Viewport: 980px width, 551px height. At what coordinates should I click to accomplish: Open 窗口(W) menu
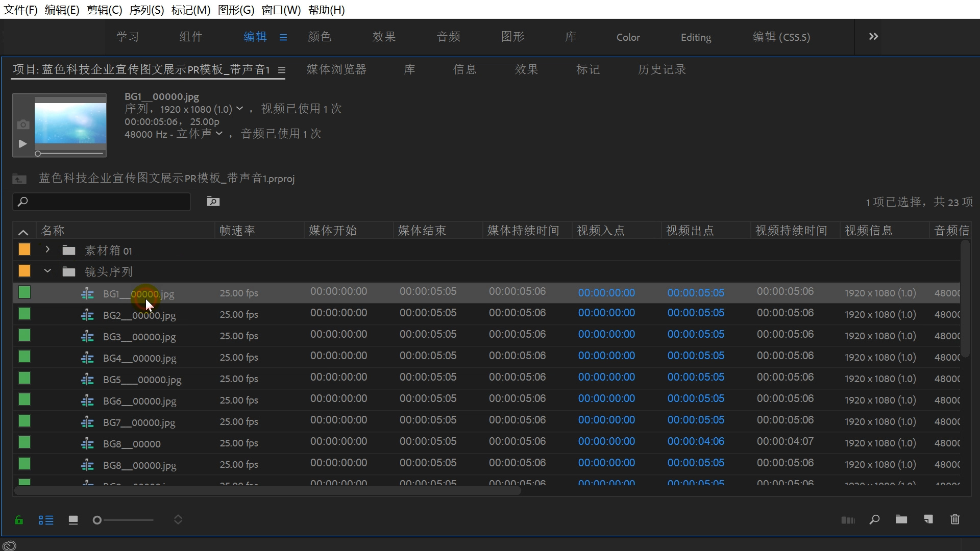(281, 10)
